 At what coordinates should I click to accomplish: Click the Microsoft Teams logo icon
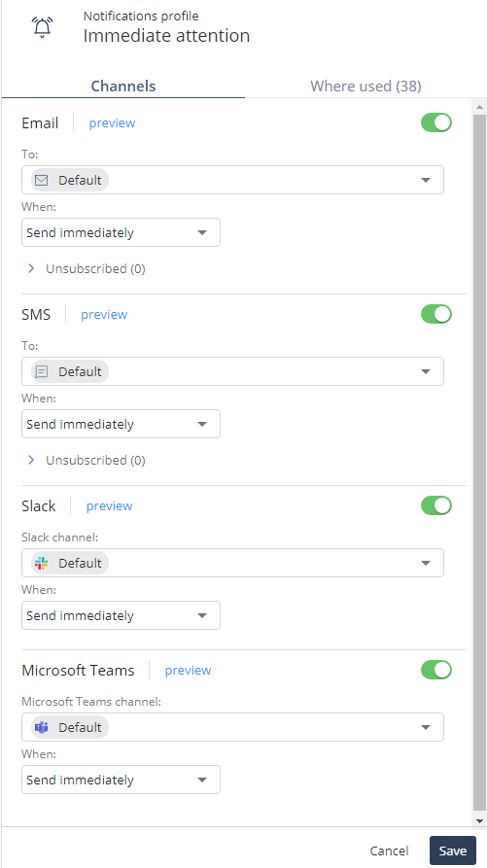42,727
